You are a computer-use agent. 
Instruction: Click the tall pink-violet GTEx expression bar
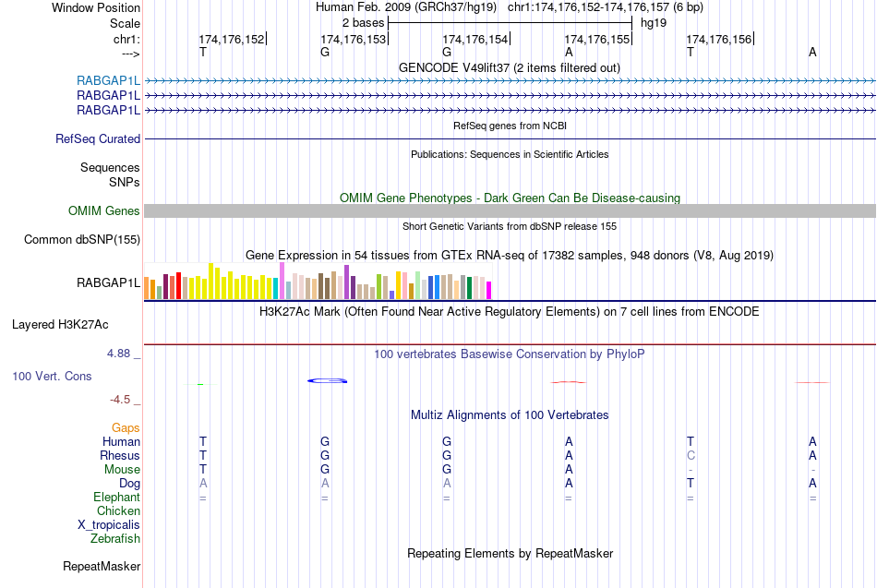282,281
